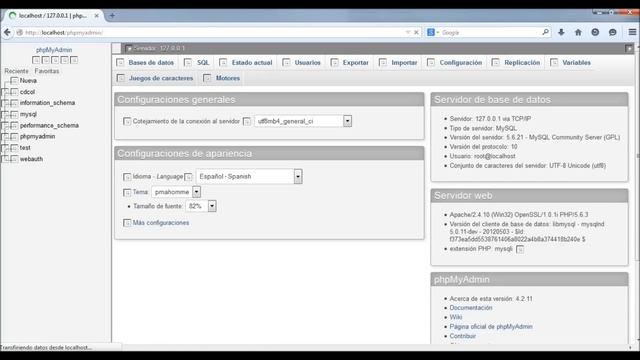Screen dimensions: 640x360
Task: Click the search magnifier icon in Google box
Action: tap(545, 32)
